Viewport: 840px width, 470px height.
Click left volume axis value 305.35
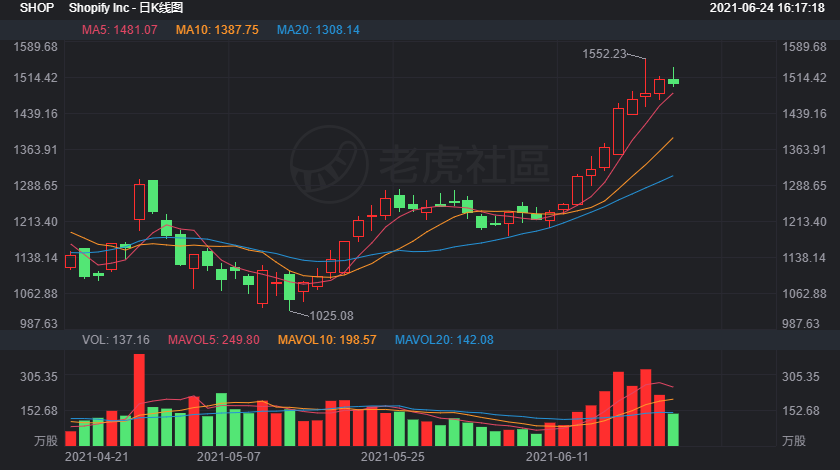(39, 377)
